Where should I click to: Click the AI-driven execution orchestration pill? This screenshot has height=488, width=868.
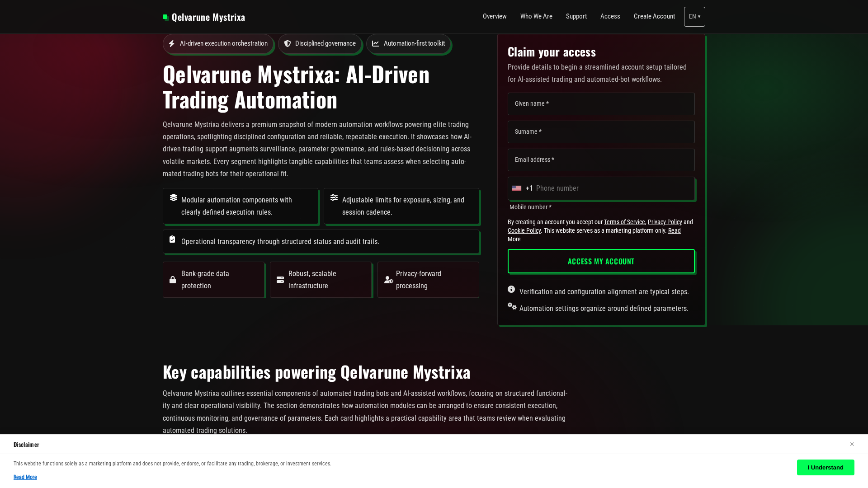(218, 44)
